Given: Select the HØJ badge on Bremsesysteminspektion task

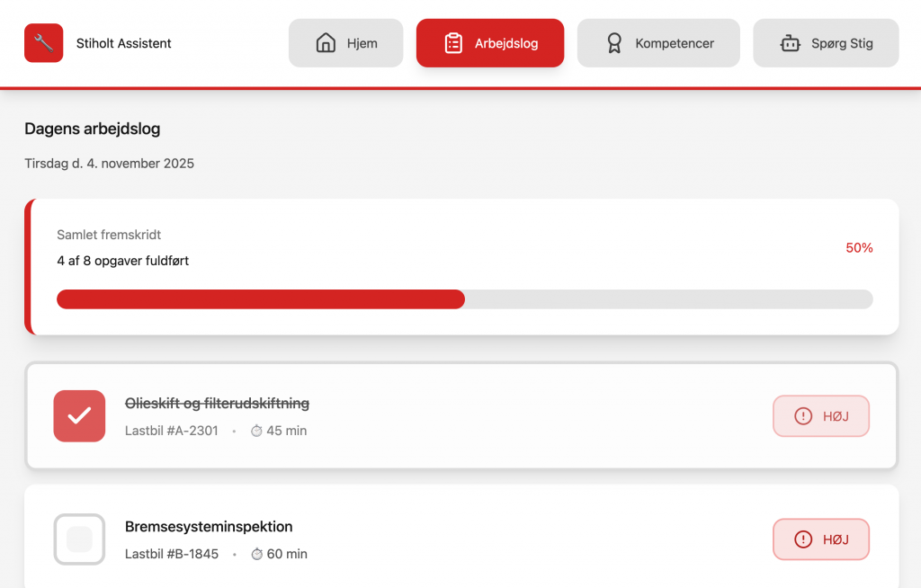Looking at the screenshot, I should 821,539.
